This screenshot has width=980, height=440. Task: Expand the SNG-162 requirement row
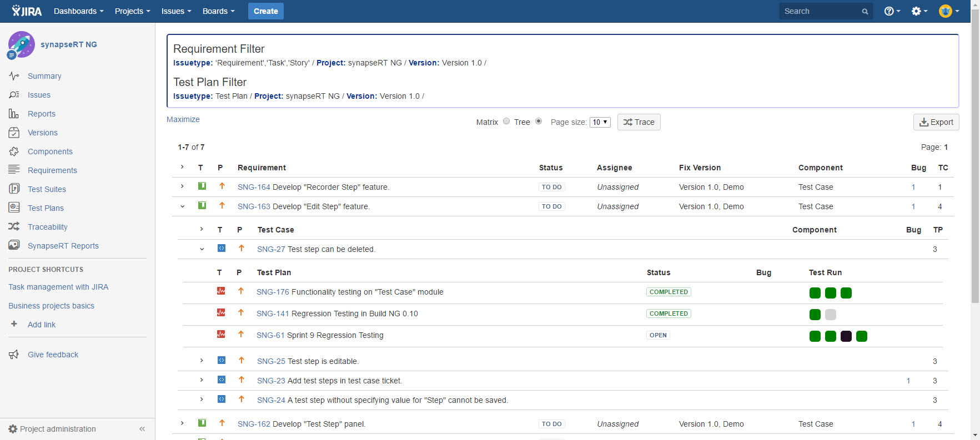coord(182,423)
